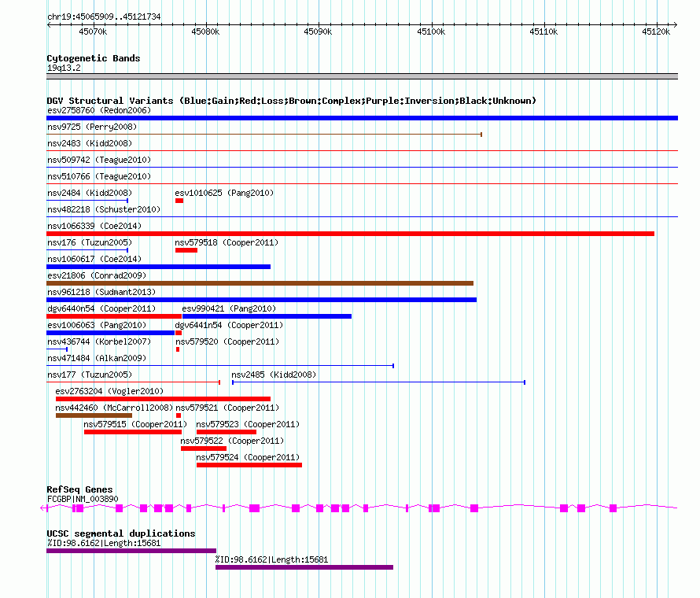Click the esv2763204 (Vogler2010) red bar

[163, 399]
